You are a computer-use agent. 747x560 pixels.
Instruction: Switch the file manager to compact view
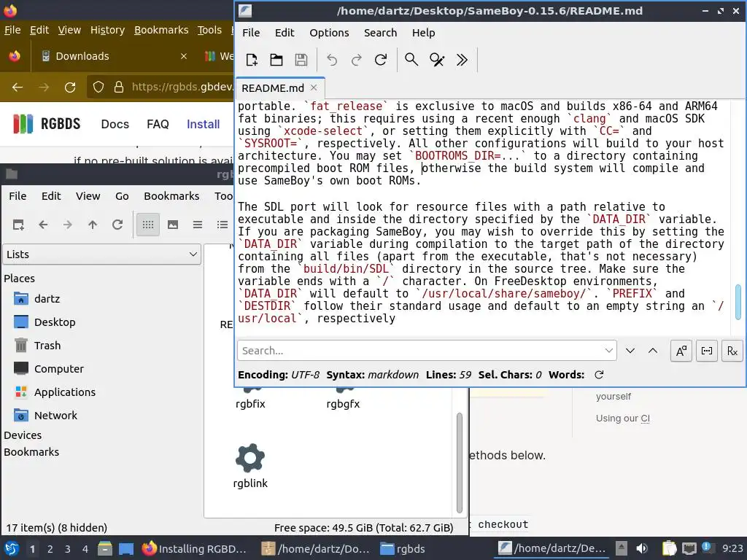pos(197,225)
